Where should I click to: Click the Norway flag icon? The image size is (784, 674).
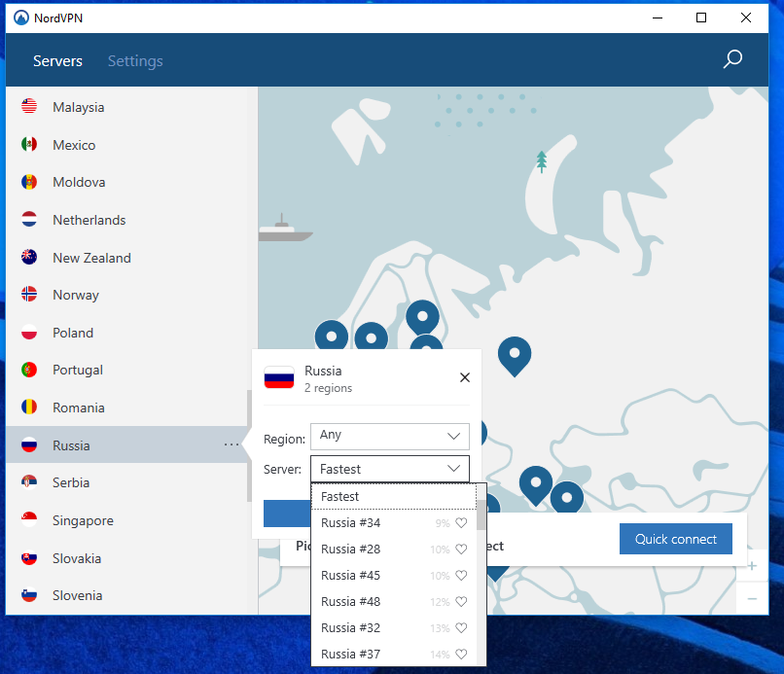(x=29, y=294)
